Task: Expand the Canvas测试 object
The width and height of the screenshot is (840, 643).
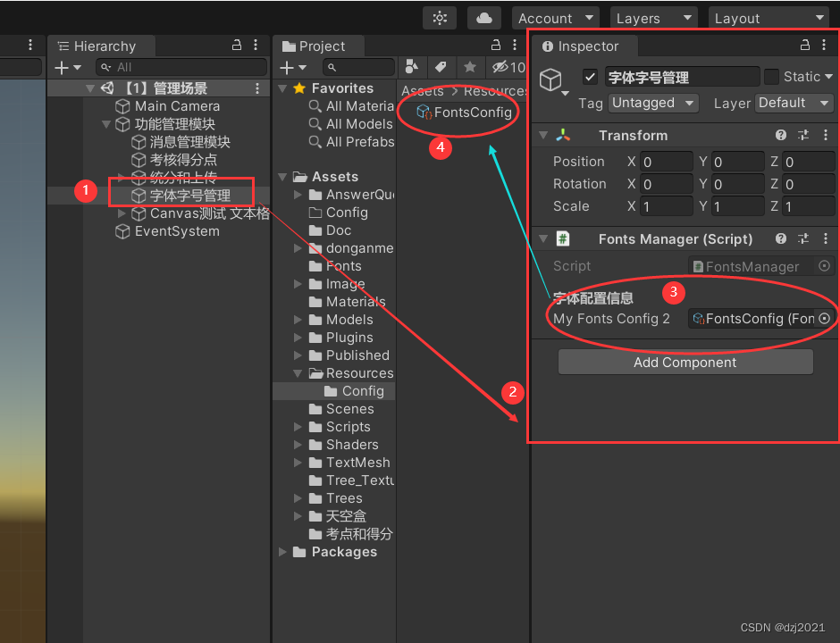Action: tap(122, 213)
